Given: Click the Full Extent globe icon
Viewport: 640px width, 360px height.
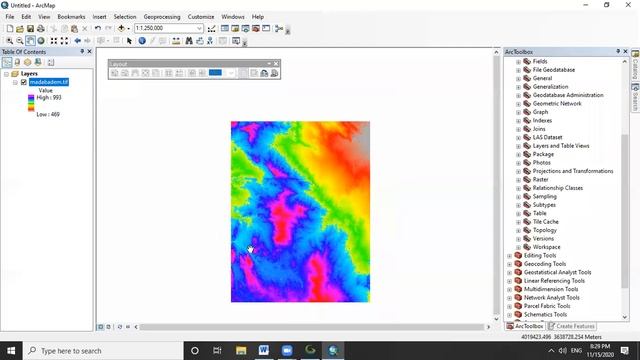Looking at the screenshot, I should pyautogui.click(x=41, y=41).
